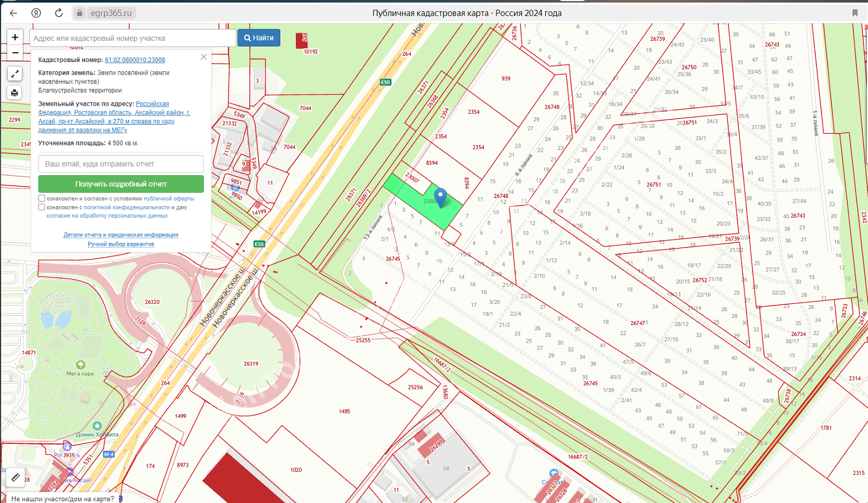
Task: Select parcel labeled 1499
Action: pyautogui.click(x=180, y=416)
